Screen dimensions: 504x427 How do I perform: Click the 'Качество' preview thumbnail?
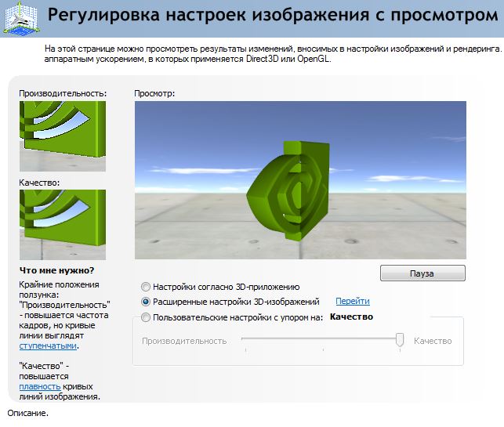point(63,225)
